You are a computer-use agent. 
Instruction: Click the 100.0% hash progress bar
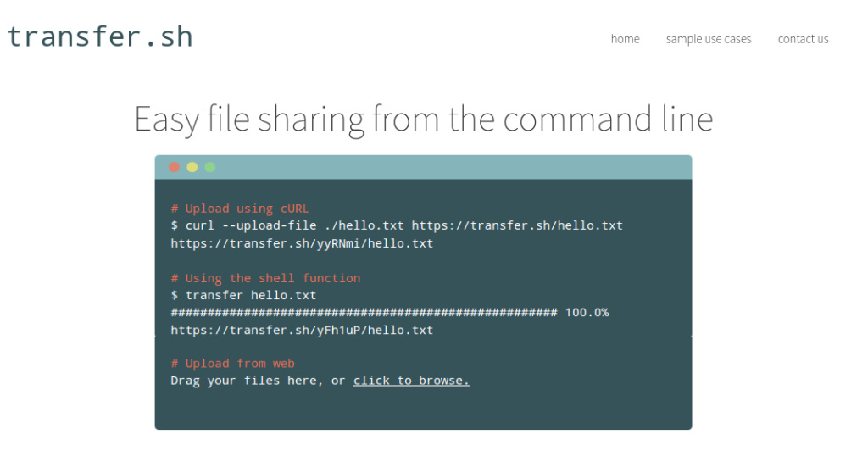click(x=390, y=313)
